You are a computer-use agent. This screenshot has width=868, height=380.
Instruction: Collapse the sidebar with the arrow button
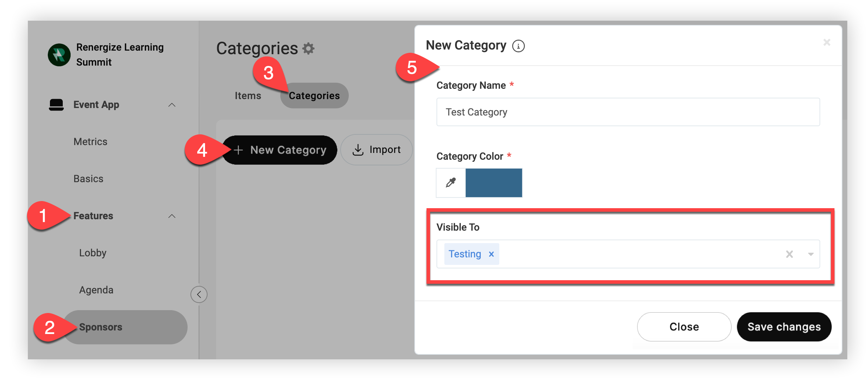point(199,294)
